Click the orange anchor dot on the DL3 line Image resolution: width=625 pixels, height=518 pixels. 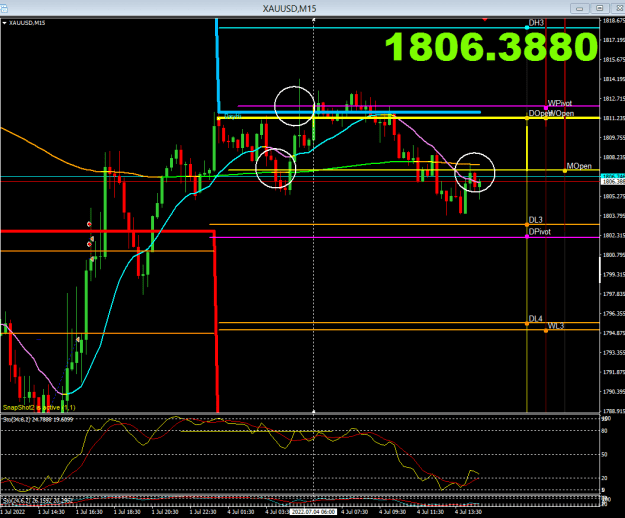tap(527, 225)
